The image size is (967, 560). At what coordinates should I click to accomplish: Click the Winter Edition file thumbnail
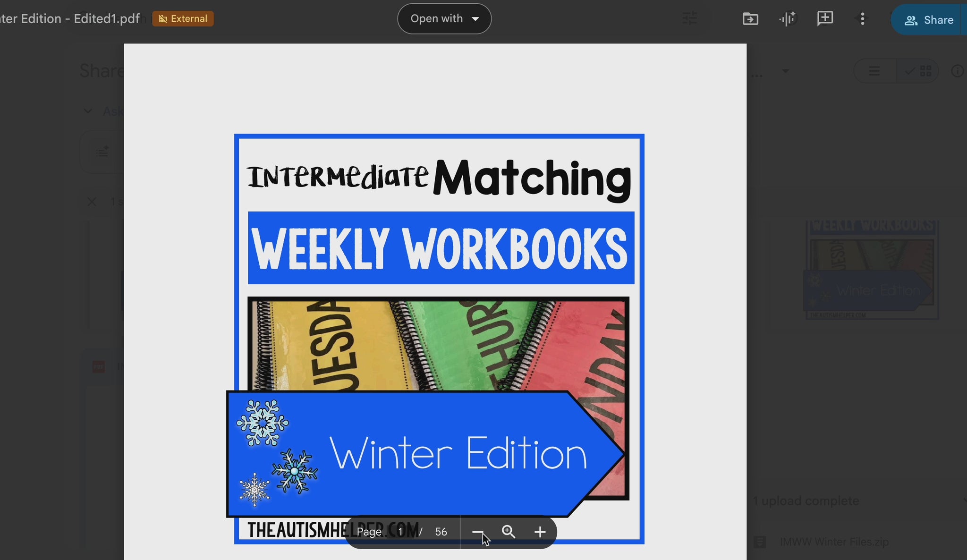tap(872, 270)
